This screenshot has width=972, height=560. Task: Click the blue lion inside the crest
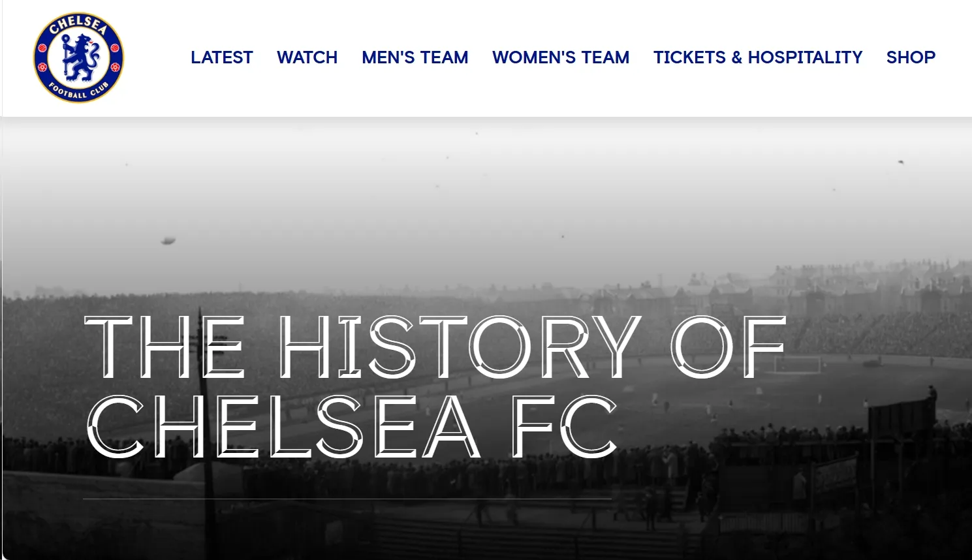click(80, 57)
